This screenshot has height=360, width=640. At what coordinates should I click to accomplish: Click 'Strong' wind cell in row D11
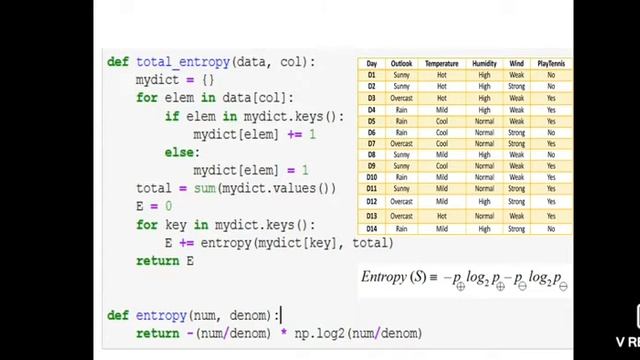[x=516, y=189]
